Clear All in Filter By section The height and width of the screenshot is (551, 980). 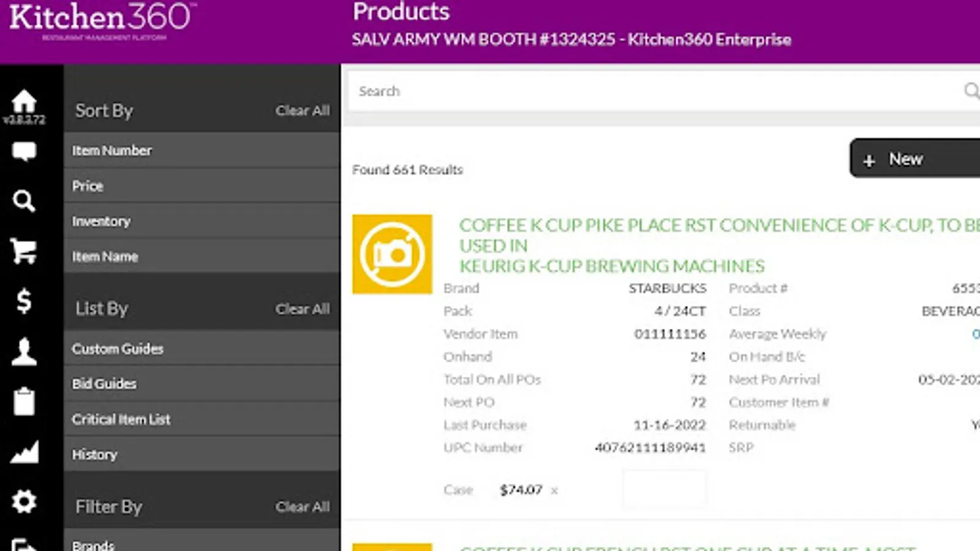click(x=303, y=507)
